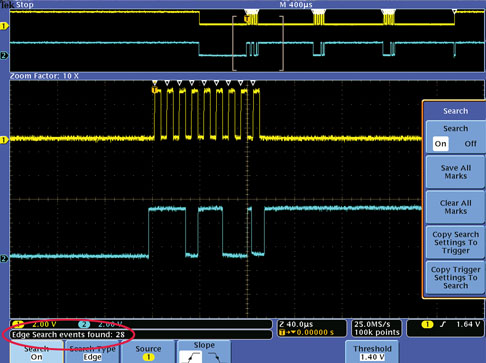Viewport: 486px width, 363px height.
Task: Choose Copy Trigger Settings To Search
Action: click(455, 277)
